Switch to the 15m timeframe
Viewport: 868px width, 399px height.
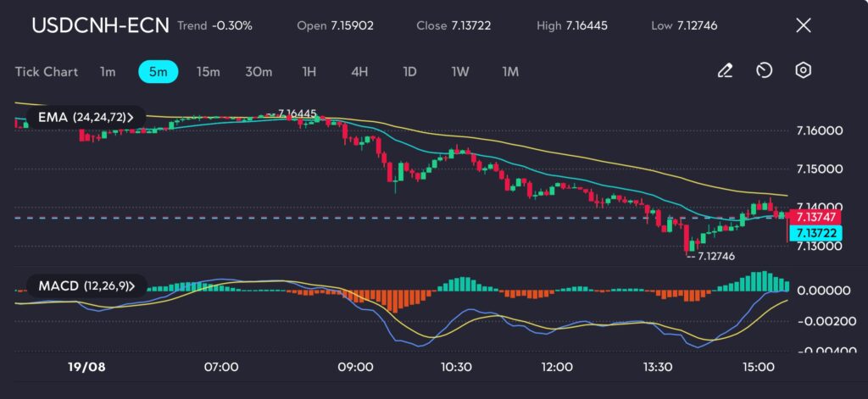click(x=208, y=72)
